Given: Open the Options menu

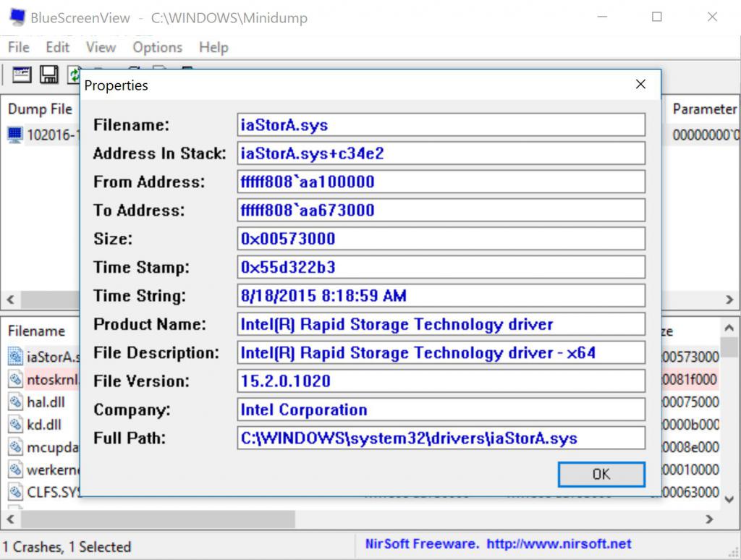Looking at the screenshot, I should (x=157, y=47).
